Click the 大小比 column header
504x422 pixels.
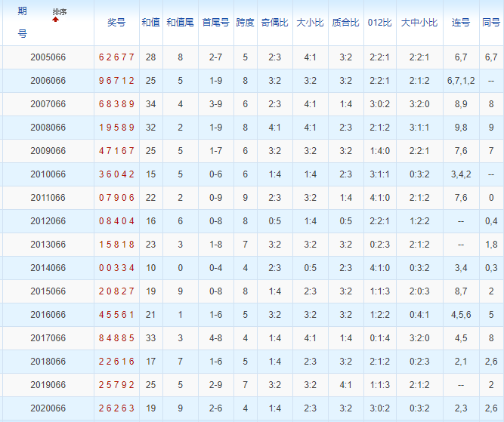pyautogui.click(x=310, y=23)
